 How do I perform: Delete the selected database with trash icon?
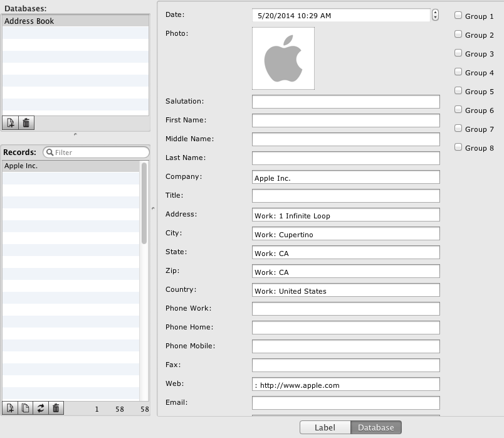coord(26,123)
